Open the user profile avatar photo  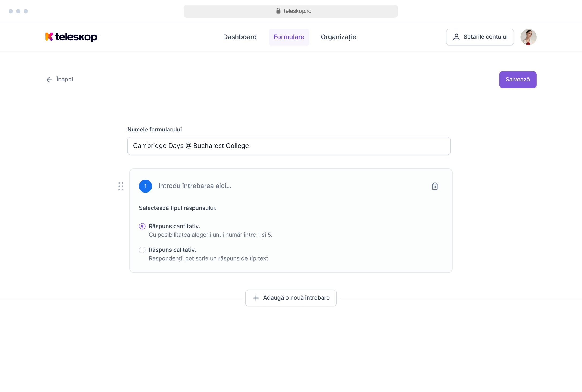pos(528,37)
